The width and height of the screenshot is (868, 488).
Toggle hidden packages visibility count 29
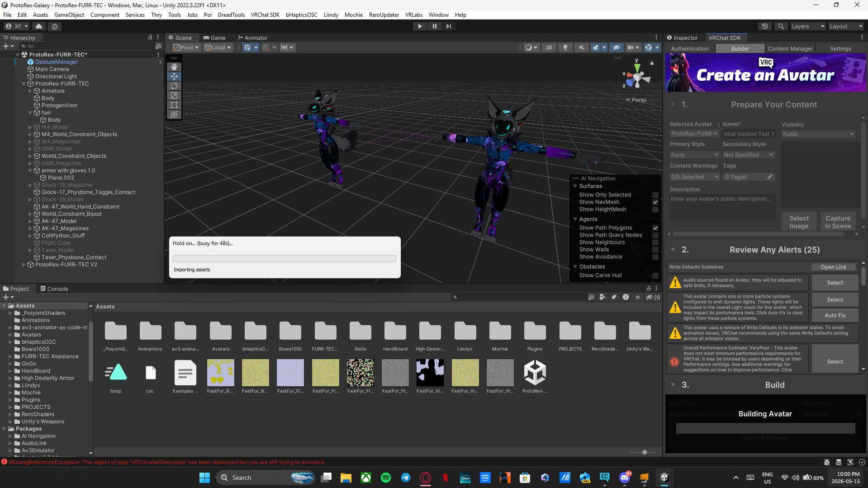pos(653,297)
